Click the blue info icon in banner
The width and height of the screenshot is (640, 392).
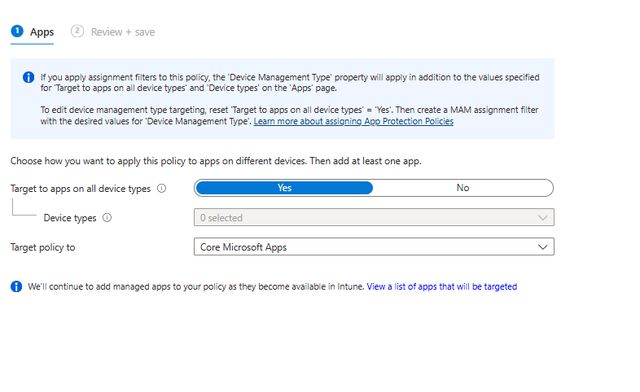(29, 77)
